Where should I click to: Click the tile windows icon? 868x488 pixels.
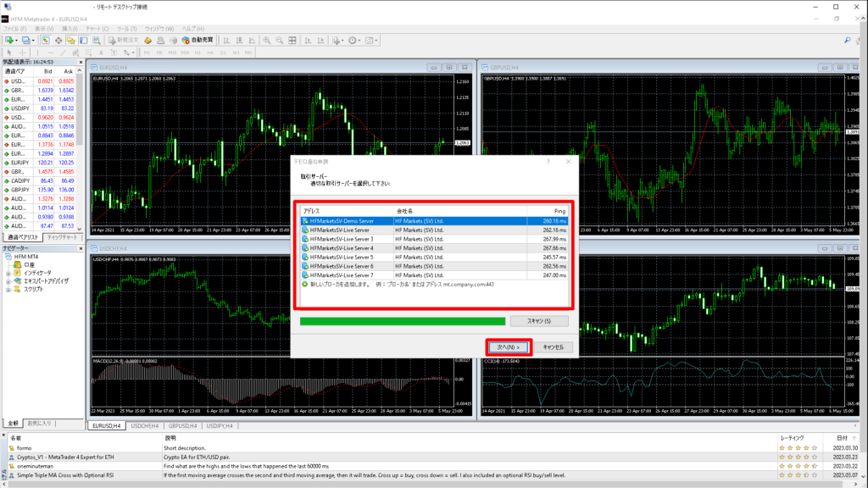click(292, 41)
